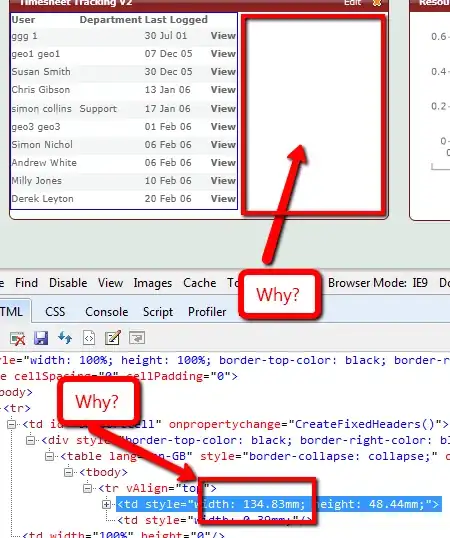Click the 0.4 chart axis label

point(439,72)
